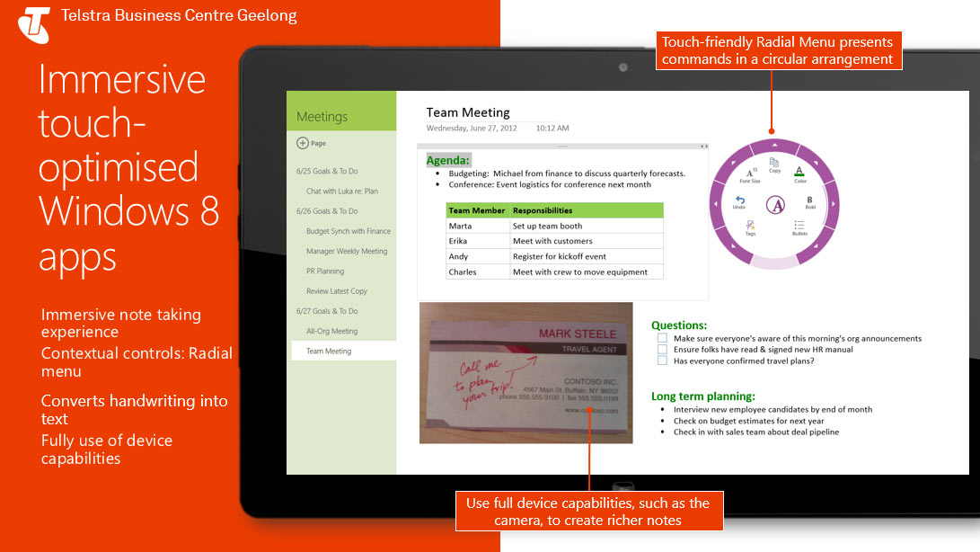The image size is (980, 552).
Task: Click the Page label to add page
Action: click(318, 143)
